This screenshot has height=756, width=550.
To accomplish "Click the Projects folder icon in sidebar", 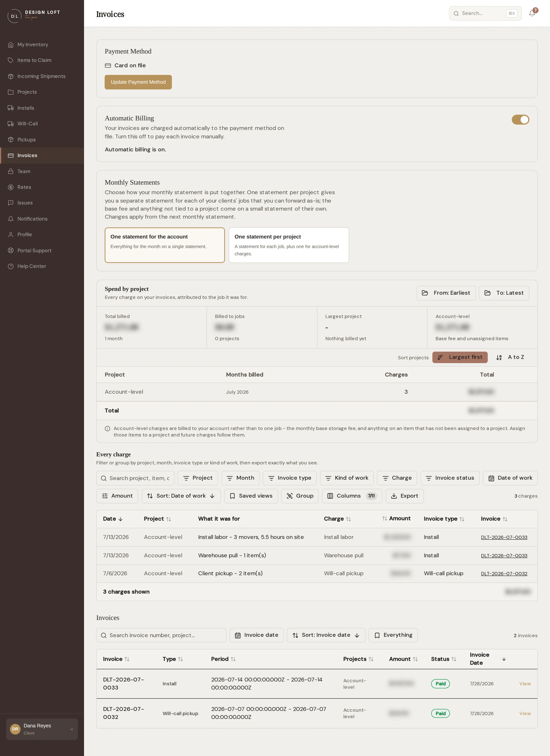I will click(11, 92).
